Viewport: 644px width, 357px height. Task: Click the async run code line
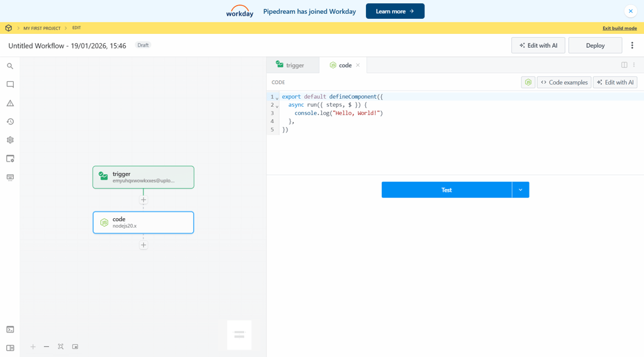[x=327, y=105]
